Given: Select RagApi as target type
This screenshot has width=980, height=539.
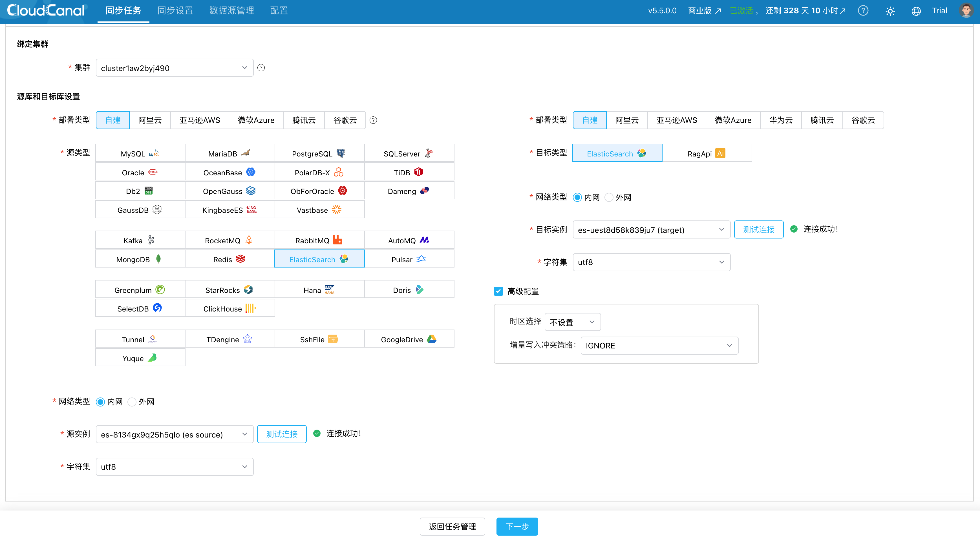Looking at the screenshot, I should coord(707,153).
